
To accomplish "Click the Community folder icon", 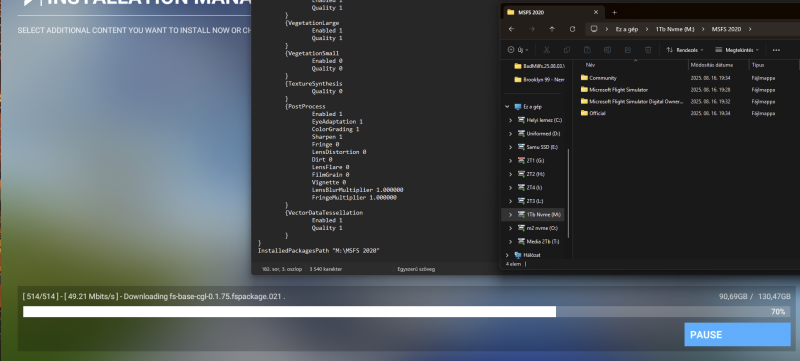I will coord(584,78).
